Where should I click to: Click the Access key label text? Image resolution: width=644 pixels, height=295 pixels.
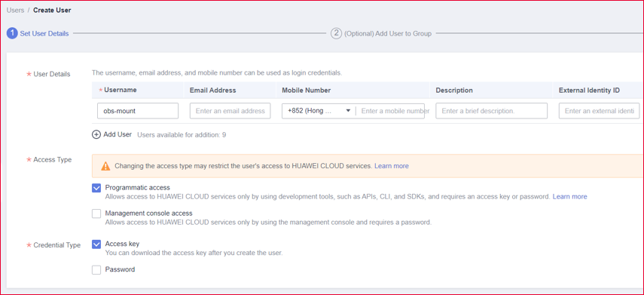pyautogui.click(x=122, y=244)
